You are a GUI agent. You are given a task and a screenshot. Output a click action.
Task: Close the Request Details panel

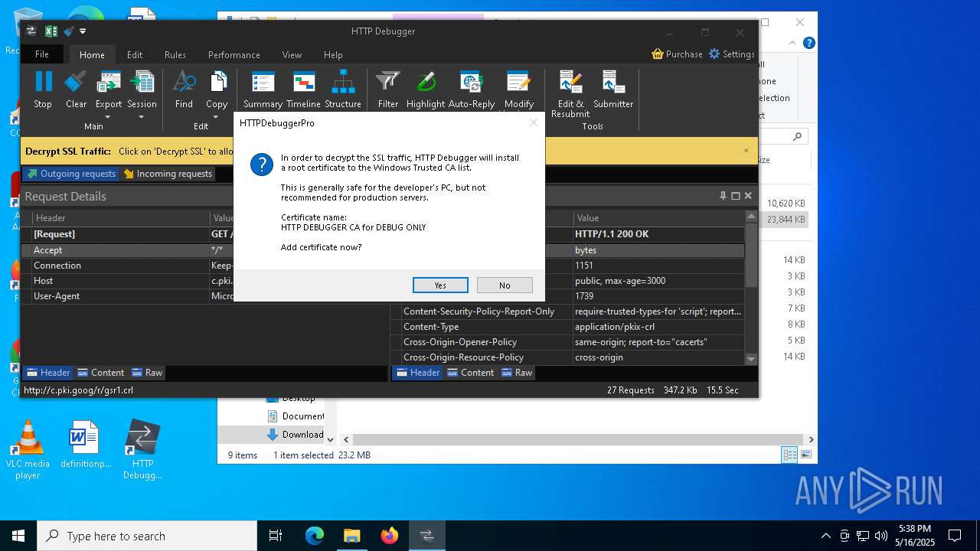tap(748, 196)
